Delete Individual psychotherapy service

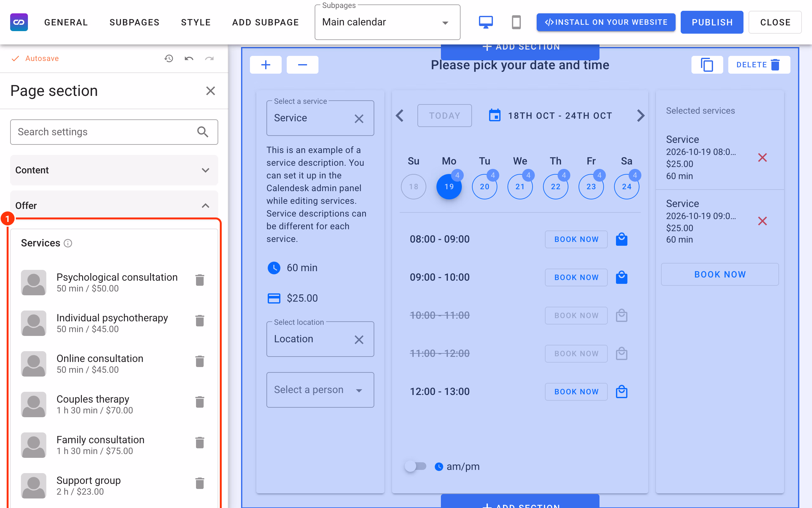(x=200, y=321)
